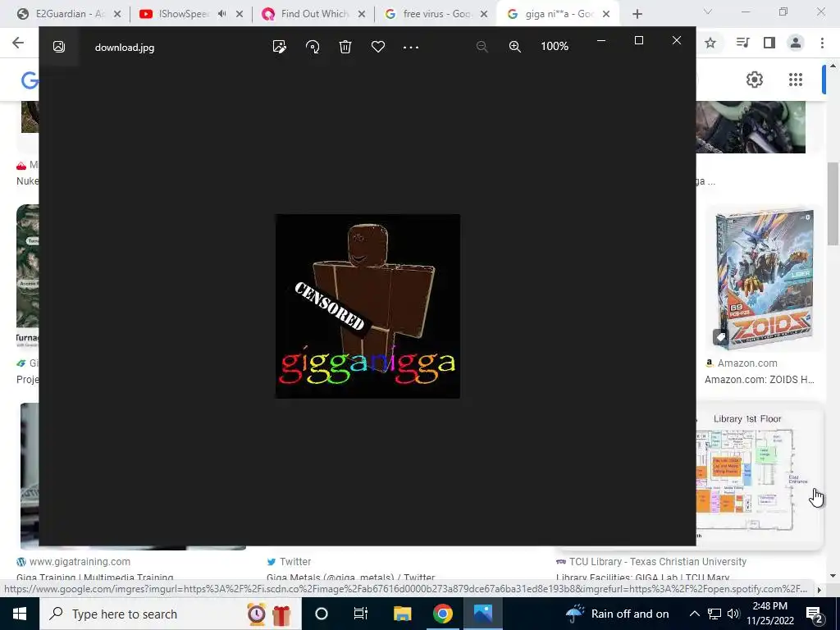Open Google apps grid
Image resolution: width=840 pixels, height=630 pixels.
pyautogui.click(x=796, y=80)
